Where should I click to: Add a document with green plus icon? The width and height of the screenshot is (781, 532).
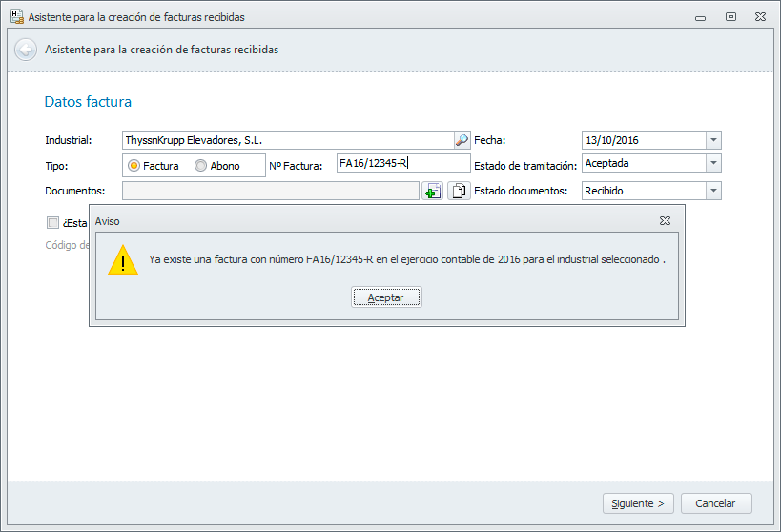coord(432,191)
